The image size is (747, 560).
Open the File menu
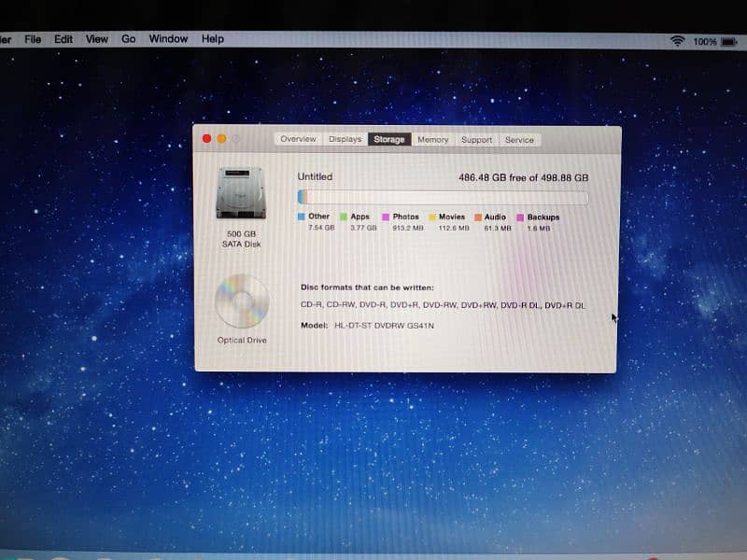click(x=33, y=39)
